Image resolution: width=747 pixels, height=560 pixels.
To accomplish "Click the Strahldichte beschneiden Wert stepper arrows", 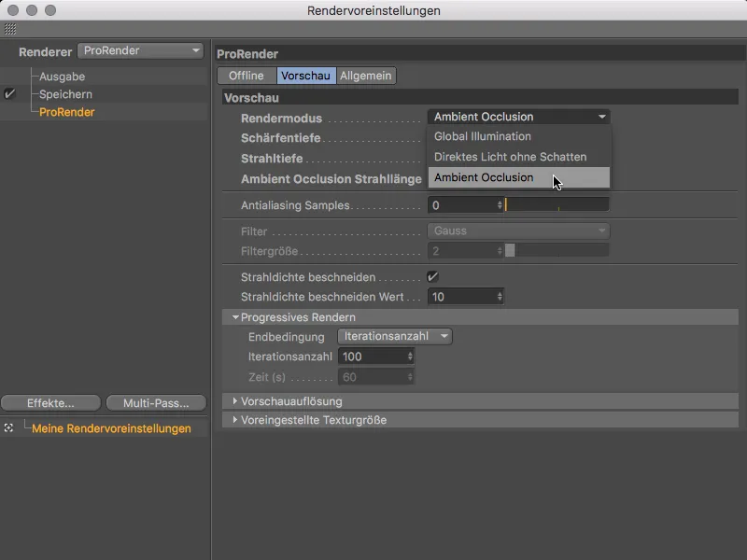I will [500, 297].
